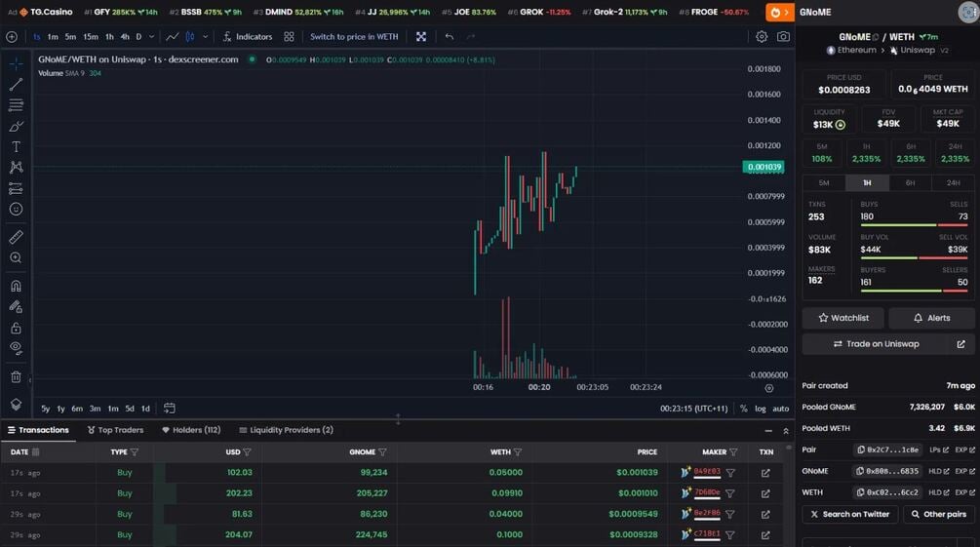This screenshot has width=980, height=547.
Task: Search GNoME on Twitter
Action: pyautogui.click(x=850, y=514)
